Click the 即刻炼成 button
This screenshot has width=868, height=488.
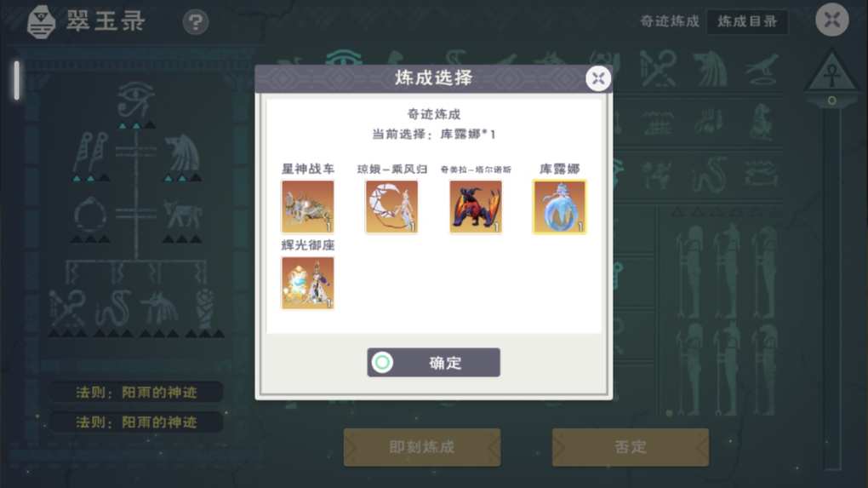click(422, 447)
